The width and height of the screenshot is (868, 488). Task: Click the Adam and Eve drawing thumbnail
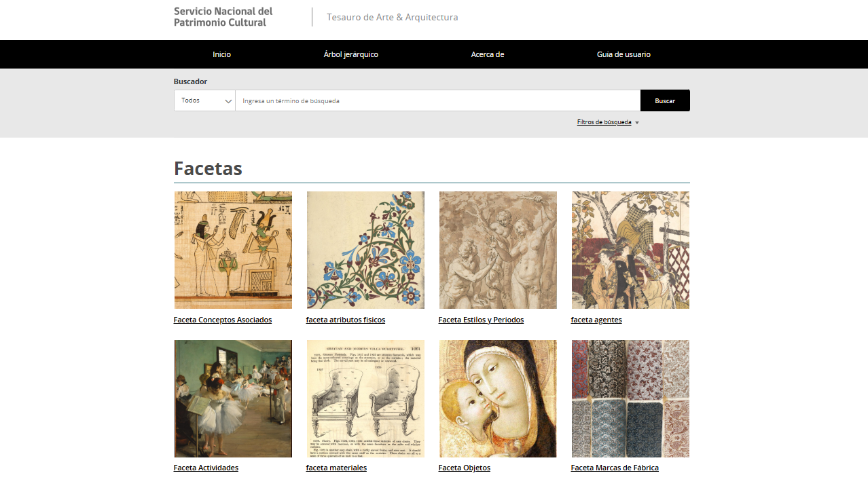[498, 250]
